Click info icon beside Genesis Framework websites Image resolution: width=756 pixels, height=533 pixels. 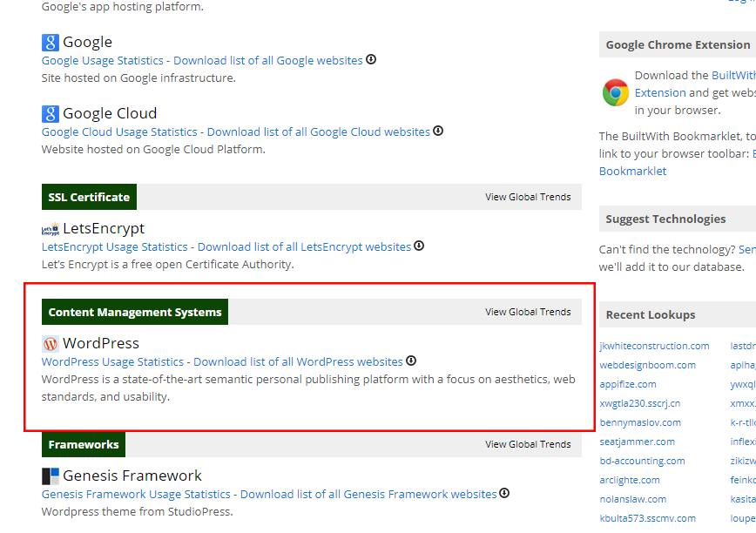point(504,494)
